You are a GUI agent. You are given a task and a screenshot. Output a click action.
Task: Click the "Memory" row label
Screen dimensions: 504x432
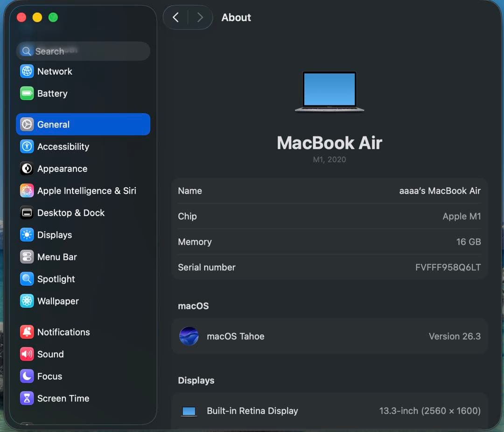click(195, 242)
